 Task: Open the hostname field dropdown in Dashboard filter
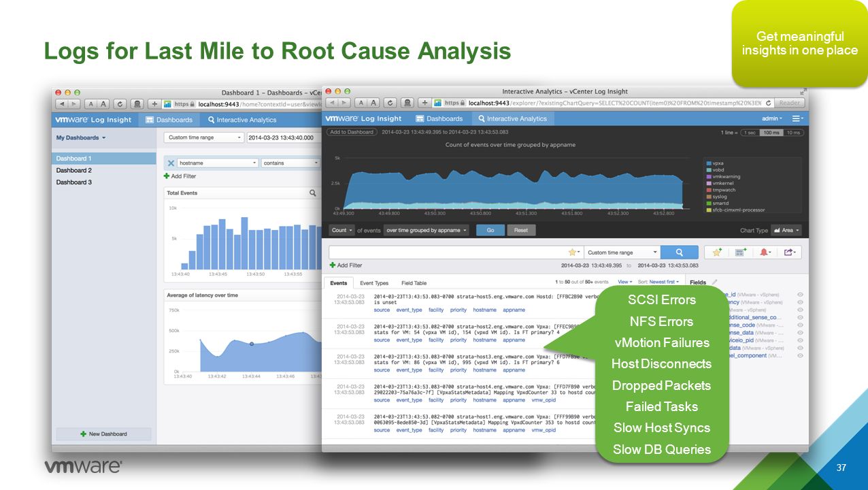click(218, 163)
